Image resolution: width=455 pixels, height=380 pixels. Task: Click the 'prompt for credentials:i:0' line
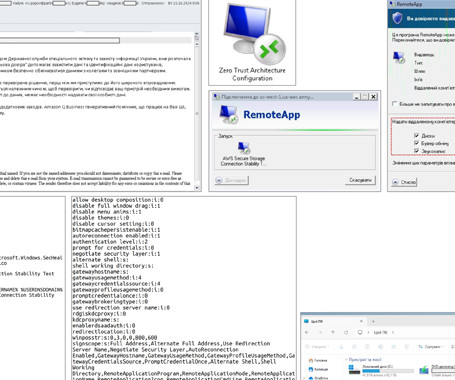[113, 248]
